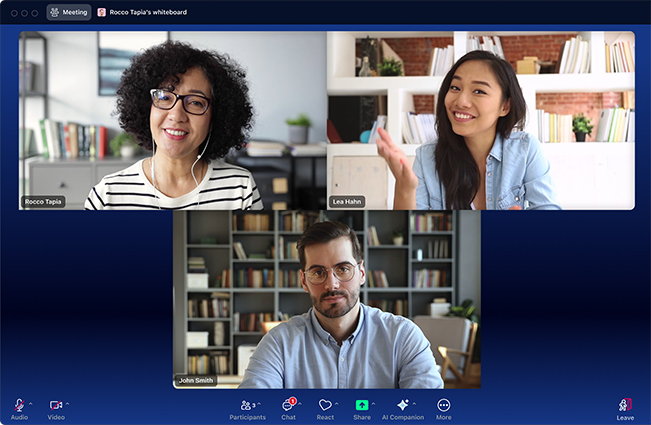This screenshot has width=651, height=425.
Task: Open the More options menu
Action: coord(443,405)
